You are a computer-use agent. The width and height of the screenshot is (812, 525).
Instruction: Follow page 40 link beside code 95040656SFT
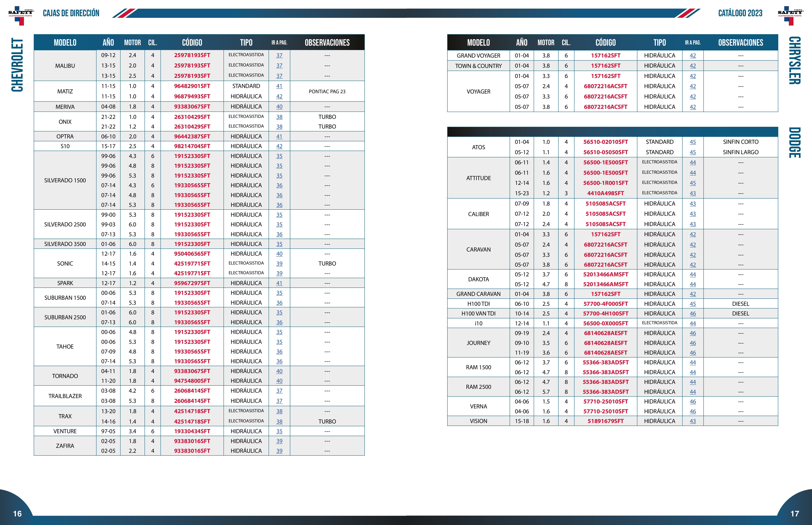tap(279, 254)
